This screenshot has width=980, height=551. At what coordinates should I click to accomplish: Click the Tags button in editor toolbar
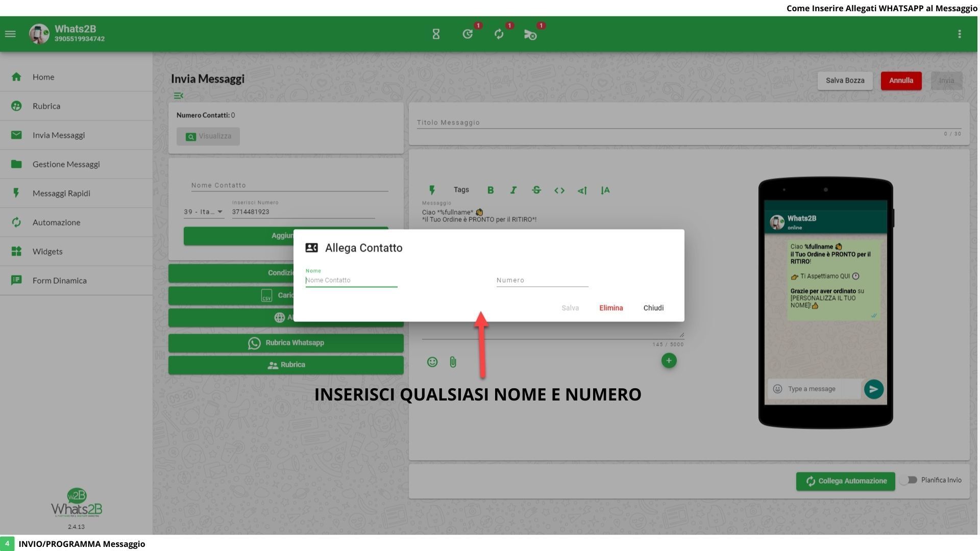(461, 190)
